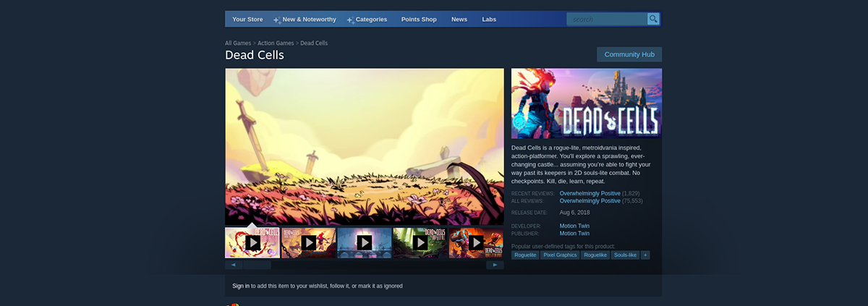
Task: Open the Labs menu item
Action: coord(489,20)
